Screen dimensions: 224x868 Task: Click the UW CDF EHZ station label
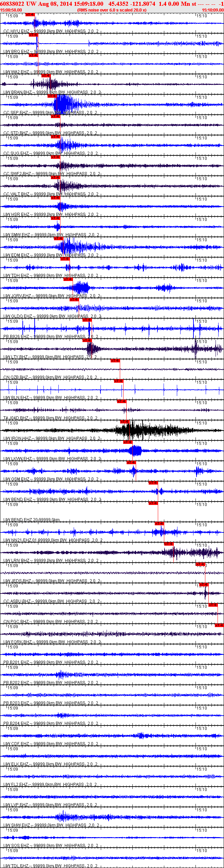tap(51, 744)
